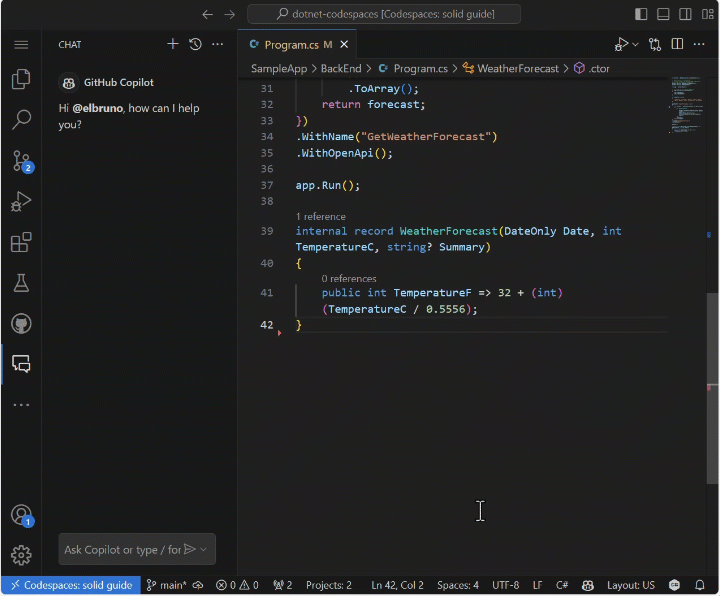Open errors and warnings problems count
This screenshot has width=720, height=596.
(237, 585)
